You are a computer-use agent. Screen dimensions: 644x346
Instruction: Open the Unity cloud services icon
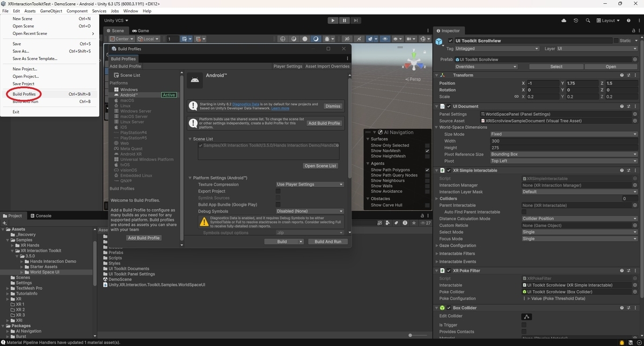tap(564, 20)
